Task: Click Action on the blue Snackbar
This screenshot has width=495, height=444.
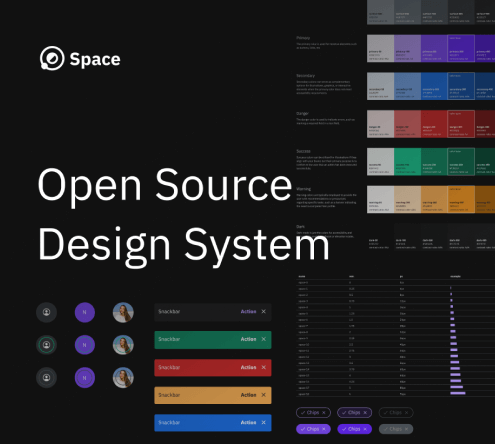Action: pyautogui.click(x=248, y=423)
